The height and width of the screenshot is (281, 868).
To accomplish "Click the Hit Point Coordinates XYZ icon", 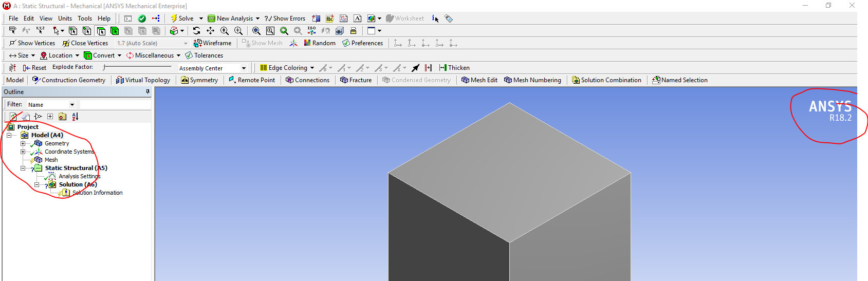I will 40,30.
